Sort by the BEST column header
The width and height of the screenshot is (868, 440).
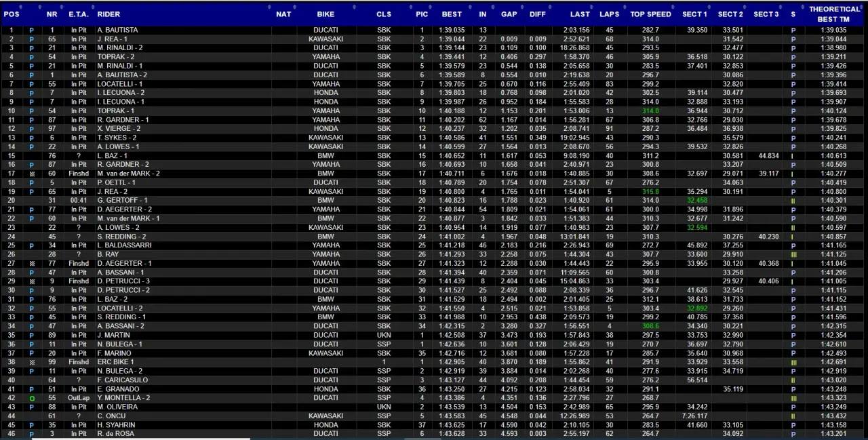[452, 14]
